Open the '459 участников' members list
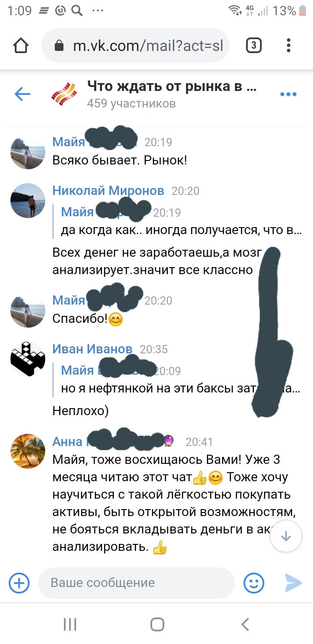Screen dimensions: 313x644 [131, 104]
